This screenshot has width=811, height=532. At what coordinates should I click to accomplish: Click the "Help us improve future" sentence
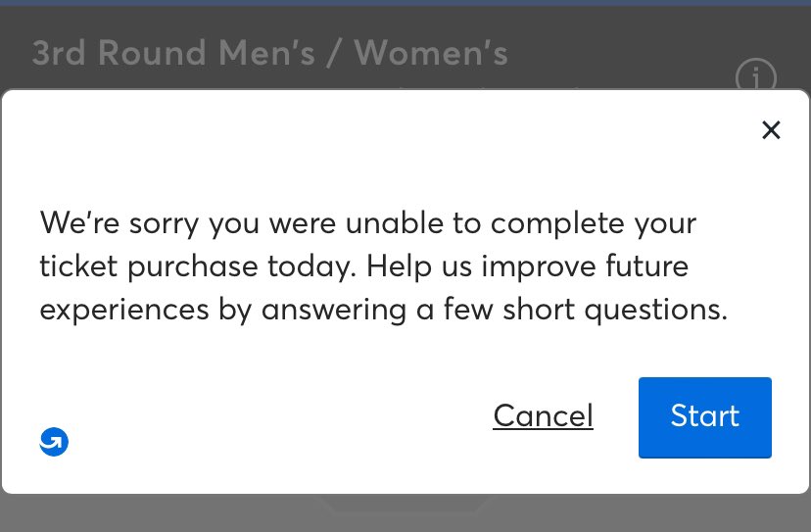[528, 267]
